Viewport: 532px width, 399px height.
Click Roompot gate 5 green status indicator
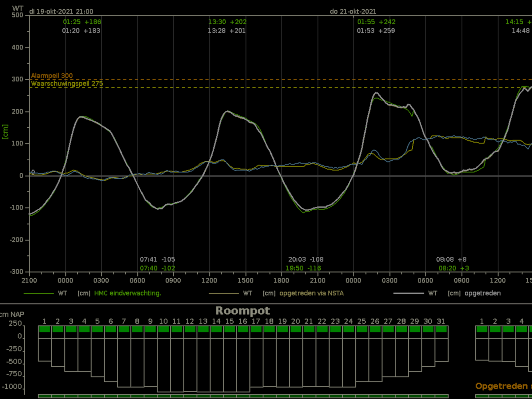tap(98, 329)
